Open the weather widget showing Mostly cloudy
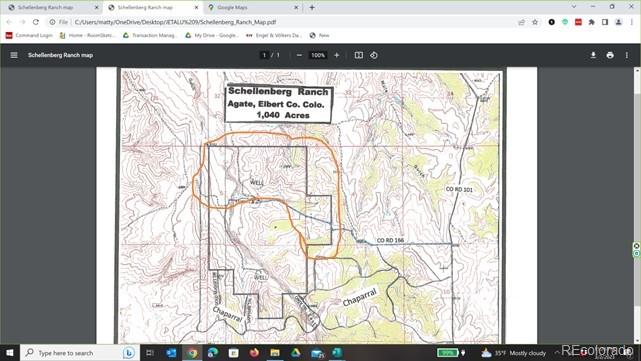Image resolution: width=641 pixels, height=361 pixels. click(514, 353)
